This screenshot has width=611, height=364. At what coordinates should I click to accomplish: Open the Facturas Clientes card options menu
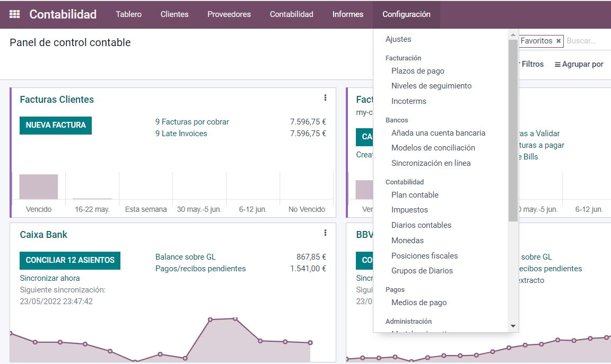point(325,97)
